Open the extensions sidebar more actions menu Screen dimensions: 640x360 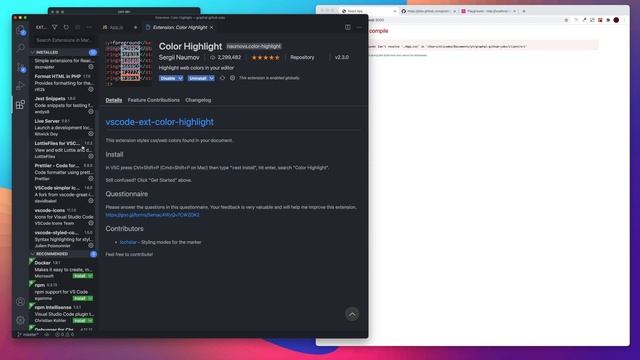(x=89, y=27)
